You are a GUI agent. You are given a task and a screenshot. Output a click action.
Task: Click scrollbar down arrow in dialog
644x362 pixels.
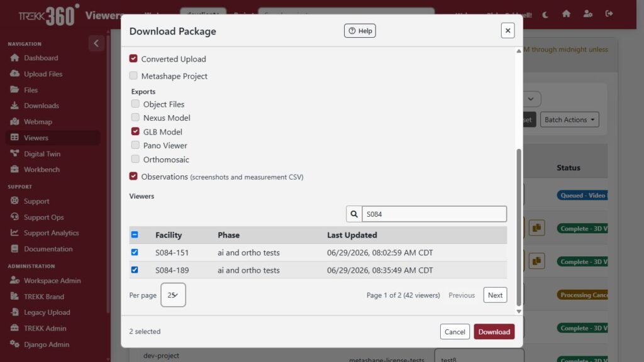(519, 311)
